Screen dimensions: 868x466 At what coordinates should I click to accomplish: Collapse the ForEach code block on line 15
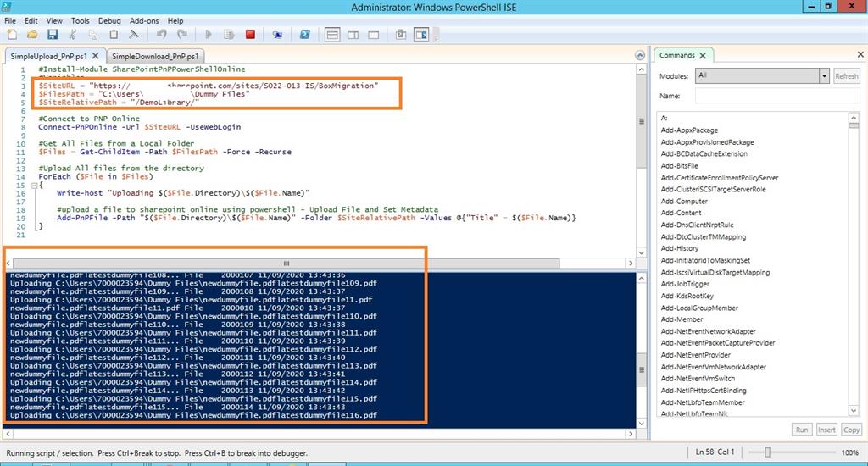(x=34, y=186)
